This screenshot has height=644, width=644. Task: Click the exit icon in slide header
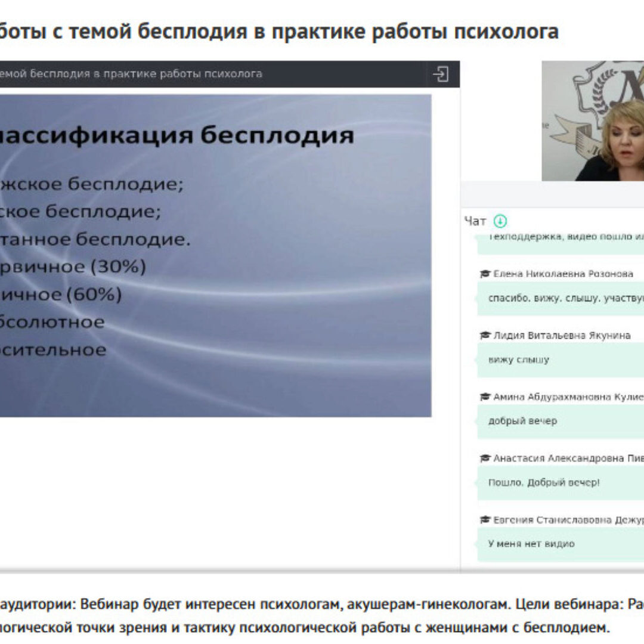coord(441,75)
